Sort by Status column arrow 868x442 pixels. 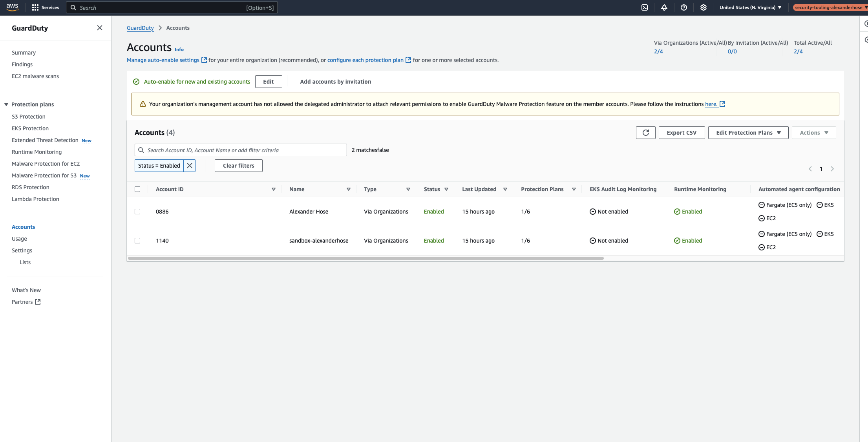[446, 189]
